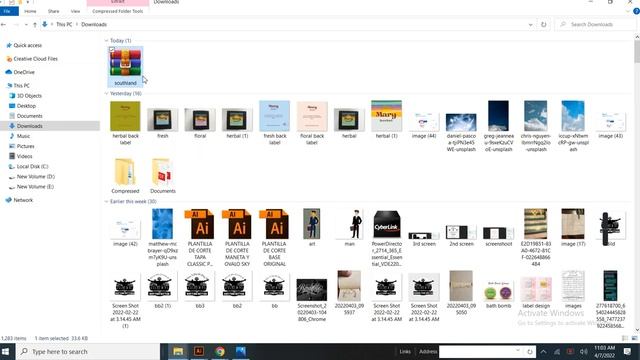The height and width of the screenshot is (360, 640).
Task: Collapse the Yesterday group
Action: 107,93
